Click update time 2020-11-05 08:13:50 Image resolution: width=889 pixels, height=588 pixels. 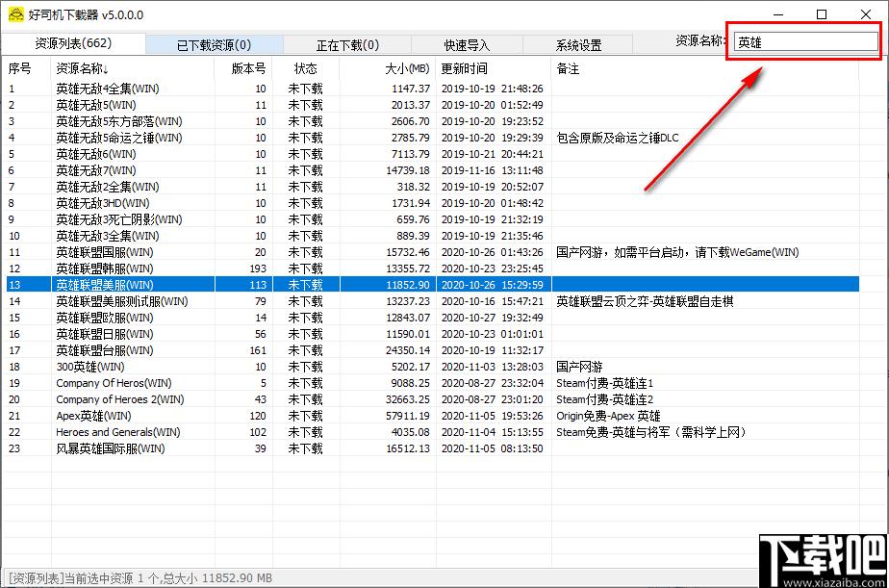(493, 448)
